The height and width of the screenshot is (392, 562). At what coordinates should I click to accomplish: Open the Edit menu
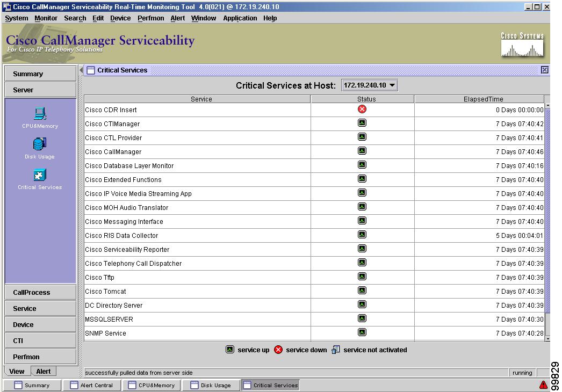(98, 18)
